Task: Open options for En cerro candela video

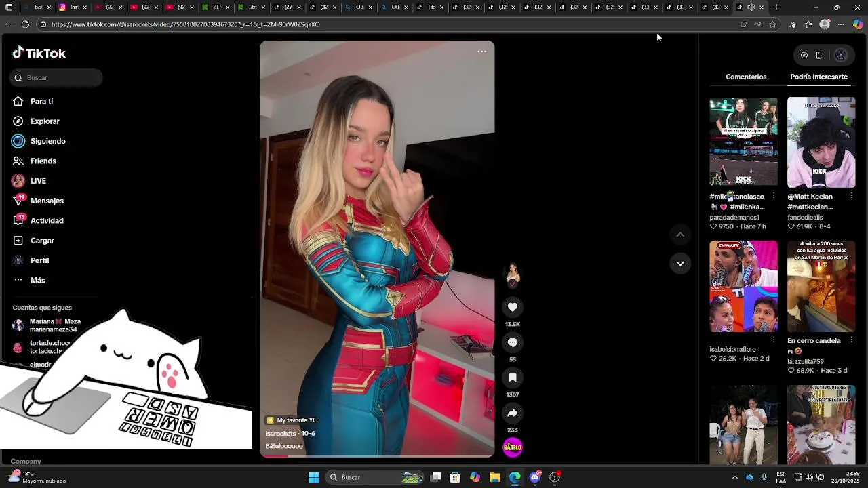Action: (x=852, y=340)
